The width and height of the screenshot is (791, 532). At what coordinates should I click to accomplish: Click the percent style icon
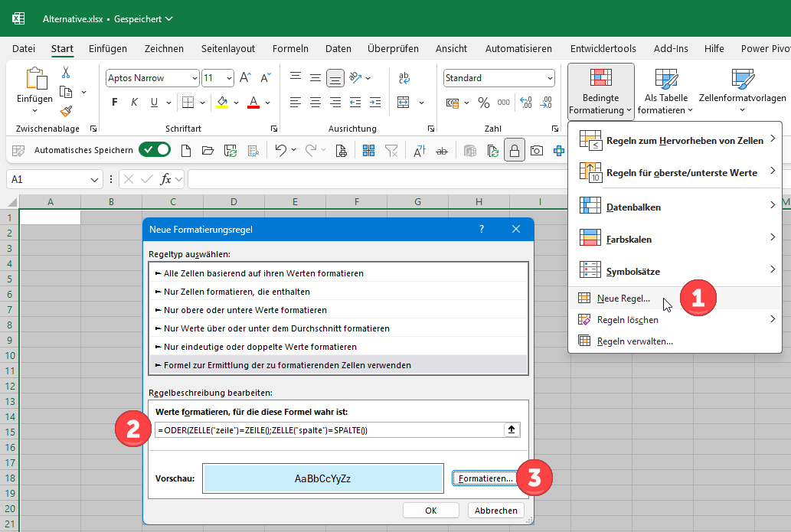(x=483, y=103)
